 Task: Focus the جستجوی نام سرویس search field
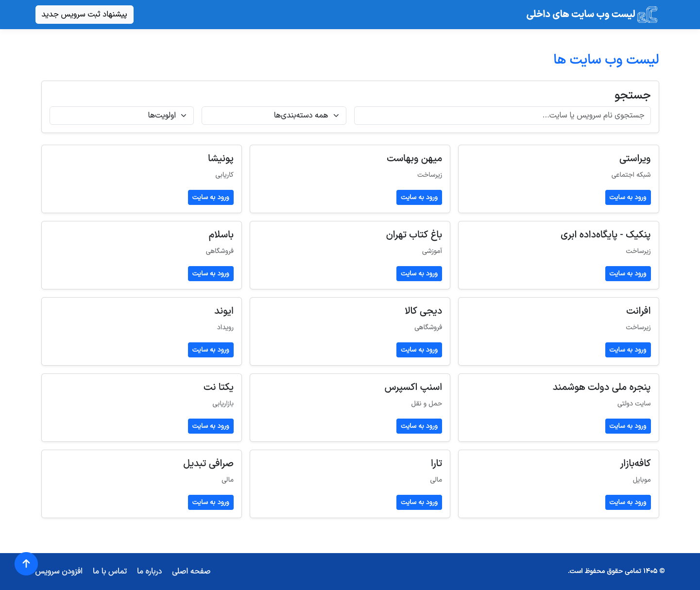(502, 116)
